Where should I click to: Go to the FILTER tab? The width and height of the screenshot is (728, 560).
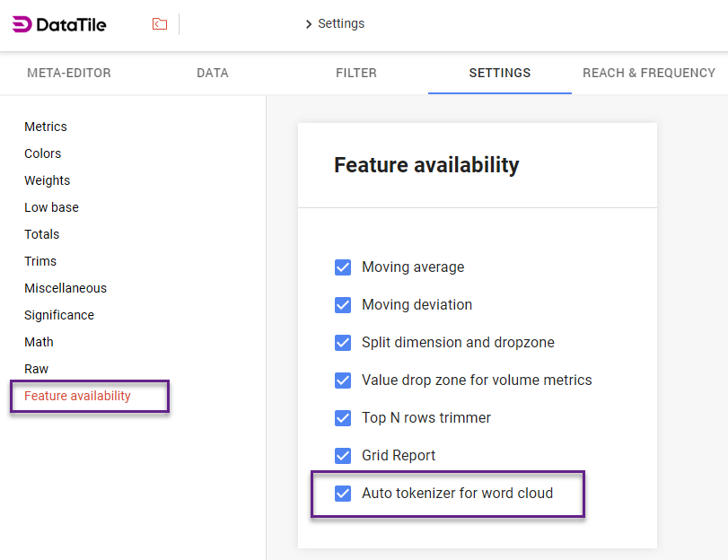point(356,73)
